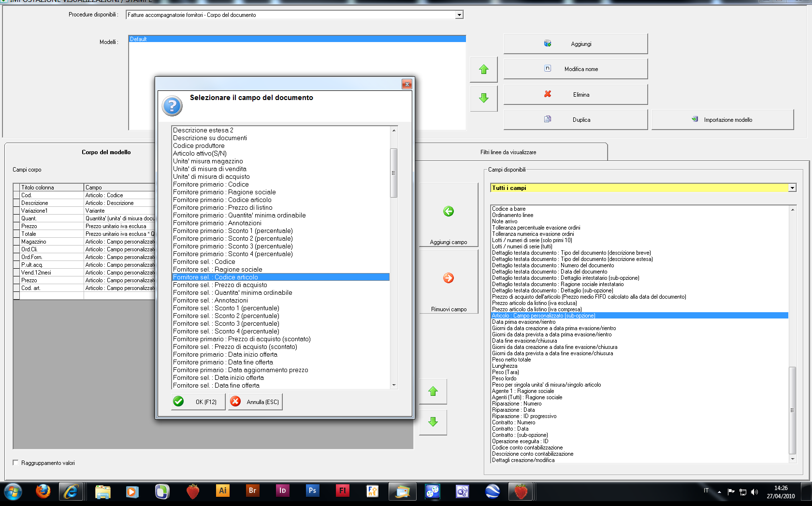Confirm selection with OK (F12) button
812x506 pixels.
198,402
